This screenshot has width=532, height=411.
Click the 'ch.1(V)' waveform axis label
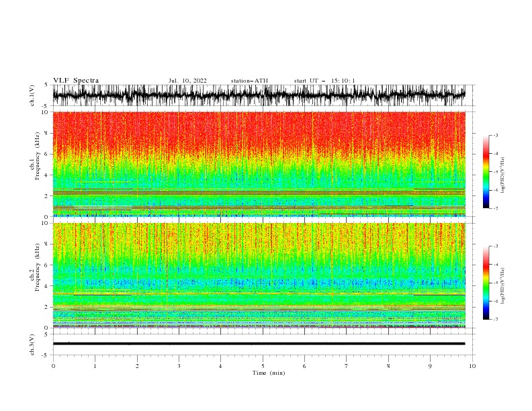pos(32,95)
